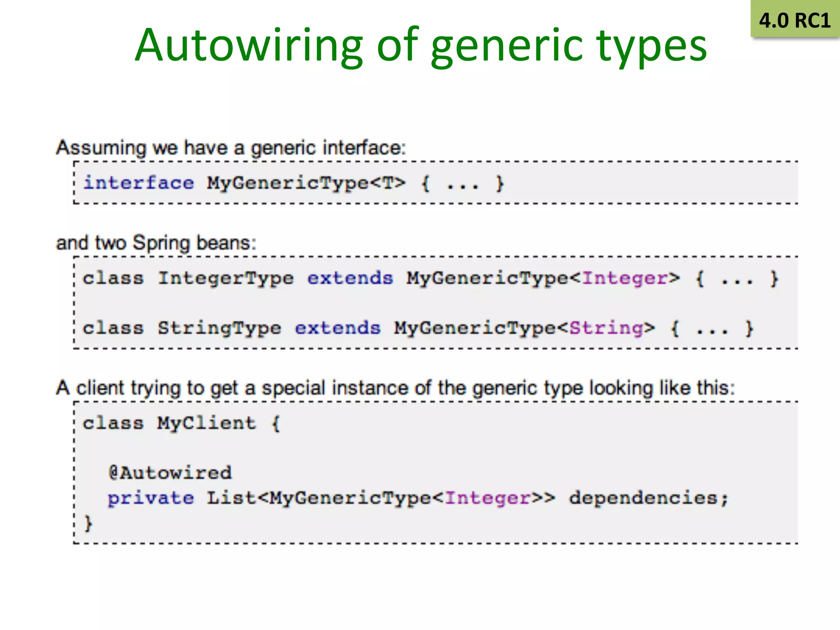The width and height of the screenshot is (840, 630).
Task: Click the text 'and two Spring beans:'
Action: (156, 243)
